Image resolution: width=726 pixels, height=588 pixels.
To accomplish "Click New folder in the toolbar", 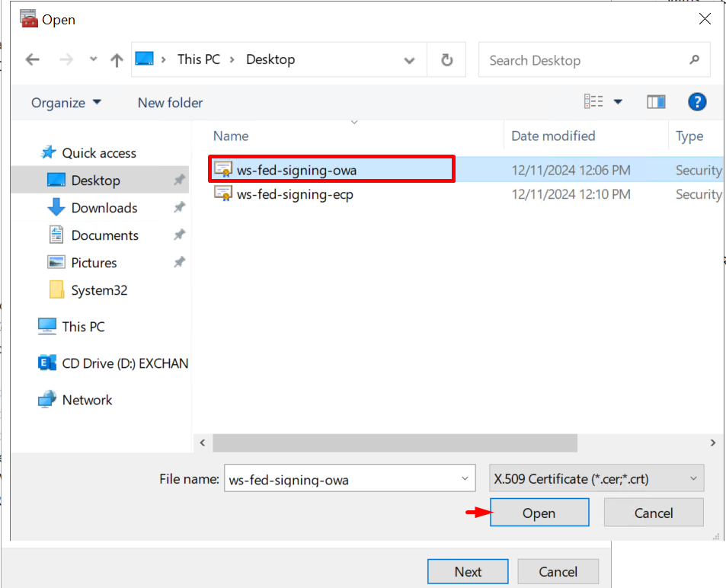I will click(170, 103).
